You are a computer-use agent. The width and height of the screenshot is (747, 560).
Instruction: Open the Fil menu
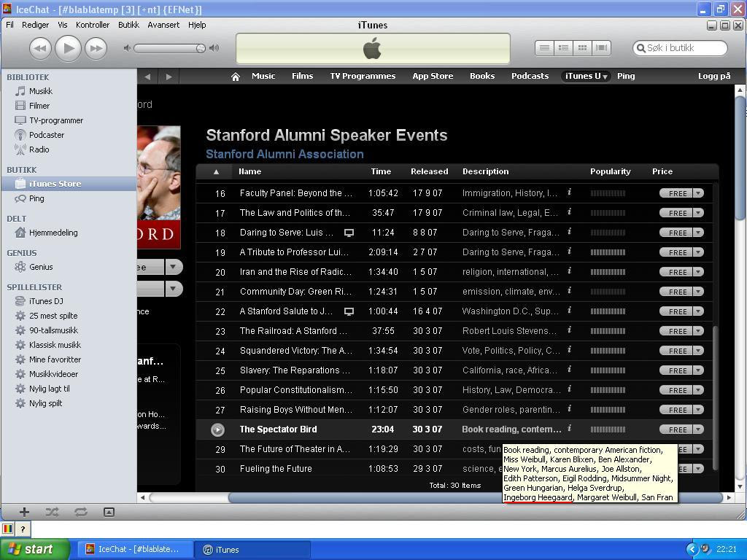pos(9,25)
